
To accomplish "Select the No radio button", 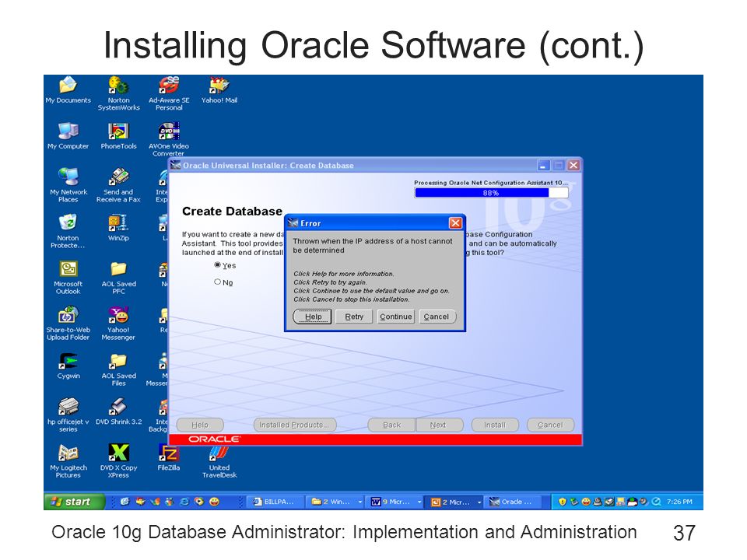I will (218, 282).
